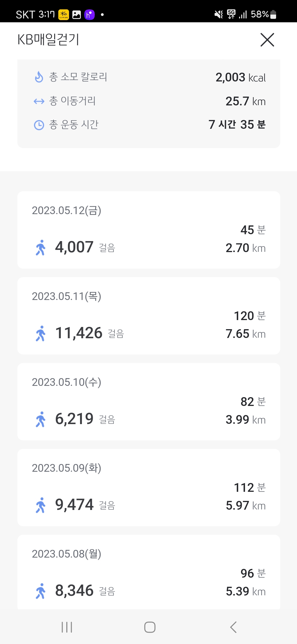Tap the 25.7 km total distance

[x=245, y=101]
